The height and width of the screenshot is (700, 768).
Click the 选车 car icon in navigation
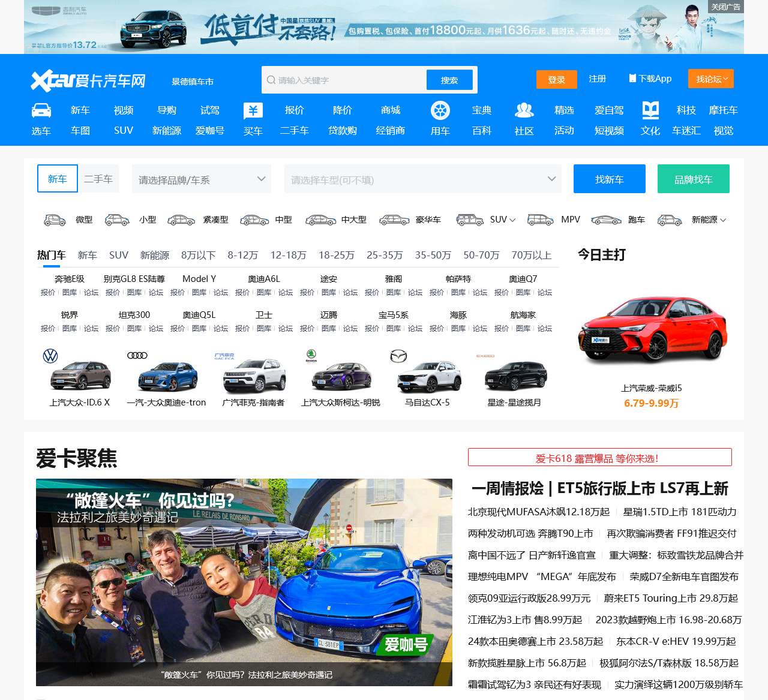point(41,110)
